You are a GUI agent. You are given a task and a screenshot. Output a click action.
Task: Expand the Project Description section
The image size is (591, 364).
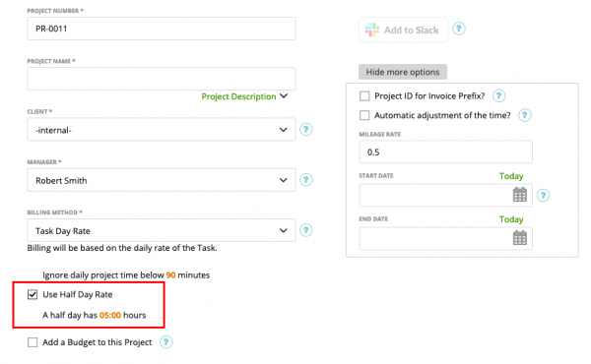[244, 96]
